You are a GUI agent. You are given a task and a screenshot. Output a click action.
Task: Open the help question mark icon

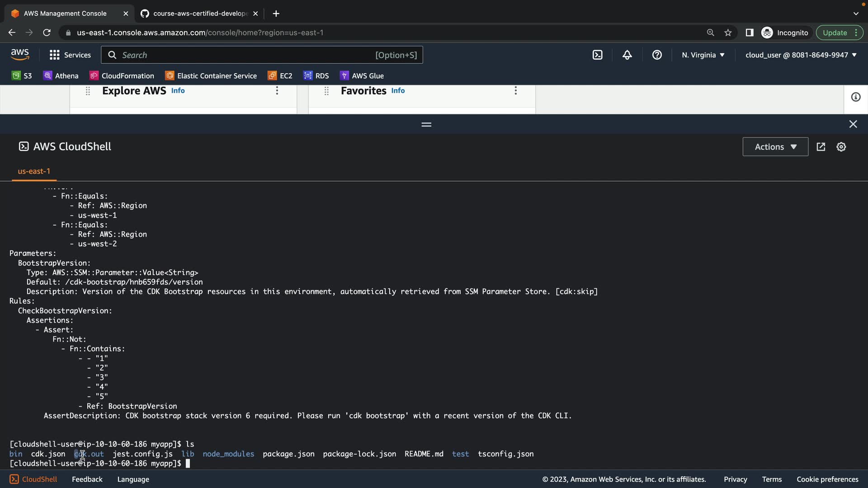(x=657, y=55)
